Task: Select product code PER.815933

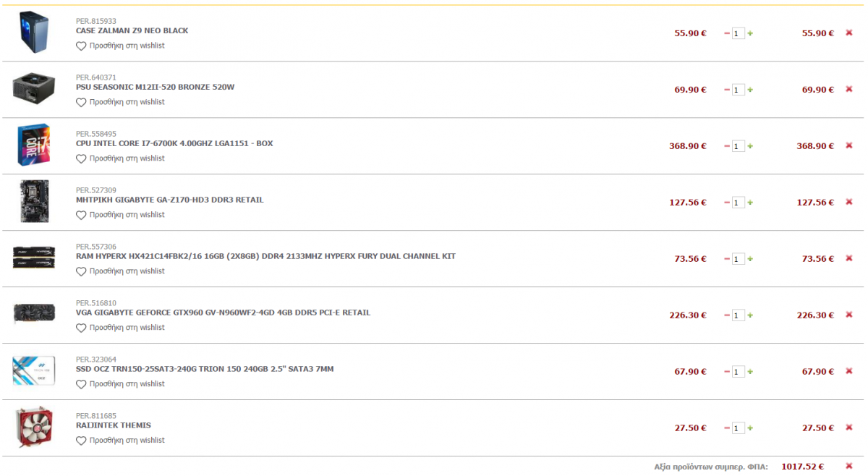Action: [x=96, y=21]
